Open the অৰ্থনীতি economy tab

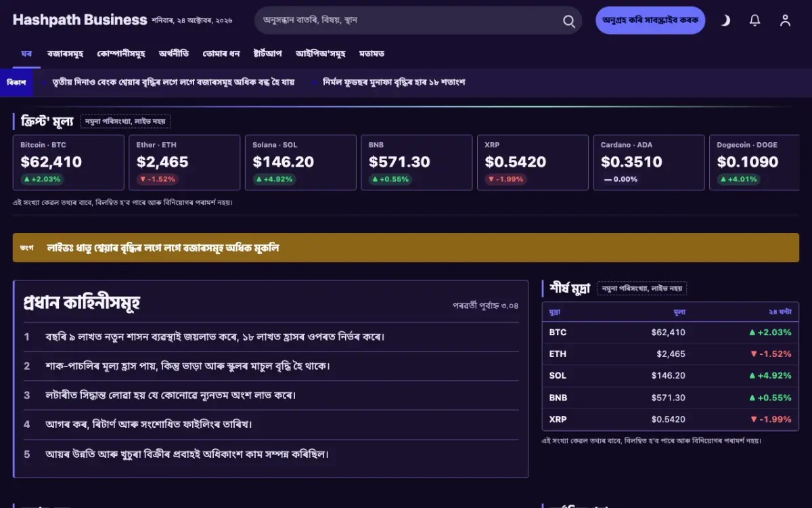[x=174, y=54]
